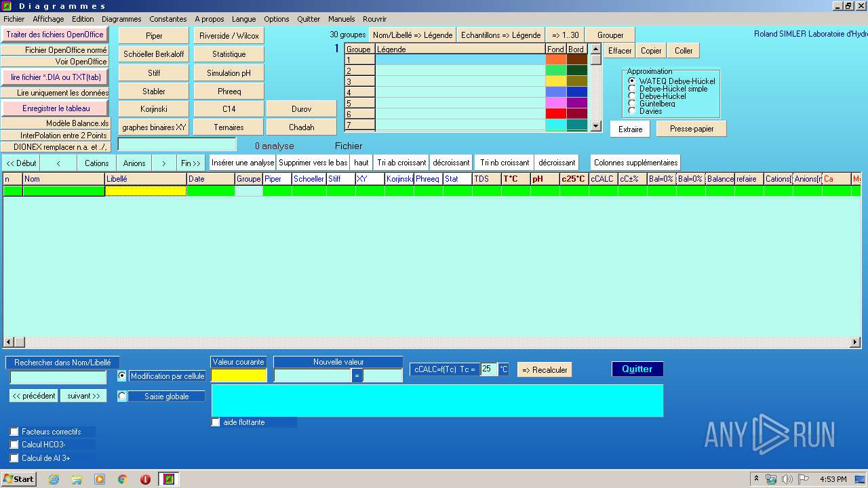The width and height of the screenshot is (868, 488).
Task: Click group 1 orange Fond swatch
Action: tap(556, 60)
